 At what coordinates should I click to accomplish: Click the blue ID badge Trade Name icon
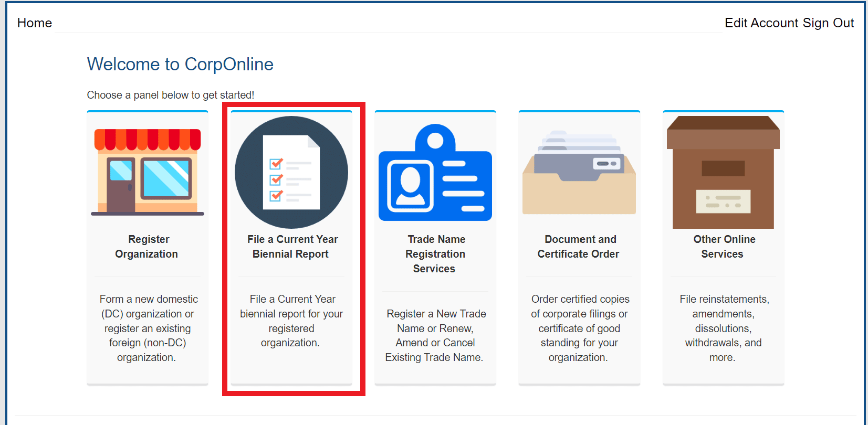435,172
